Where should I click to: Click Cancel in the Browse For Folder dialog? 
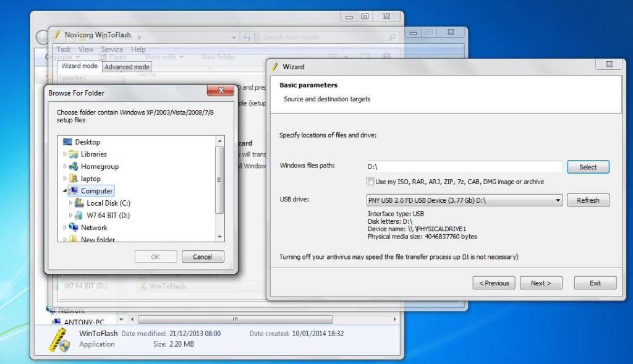tap(203, 256)
